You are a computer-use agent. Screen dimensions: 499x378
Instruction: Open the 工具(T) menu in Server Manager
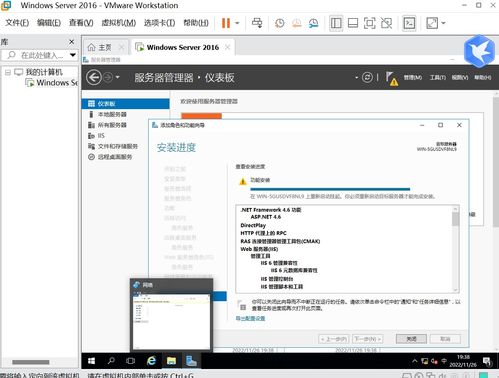(x=437, y=77)
